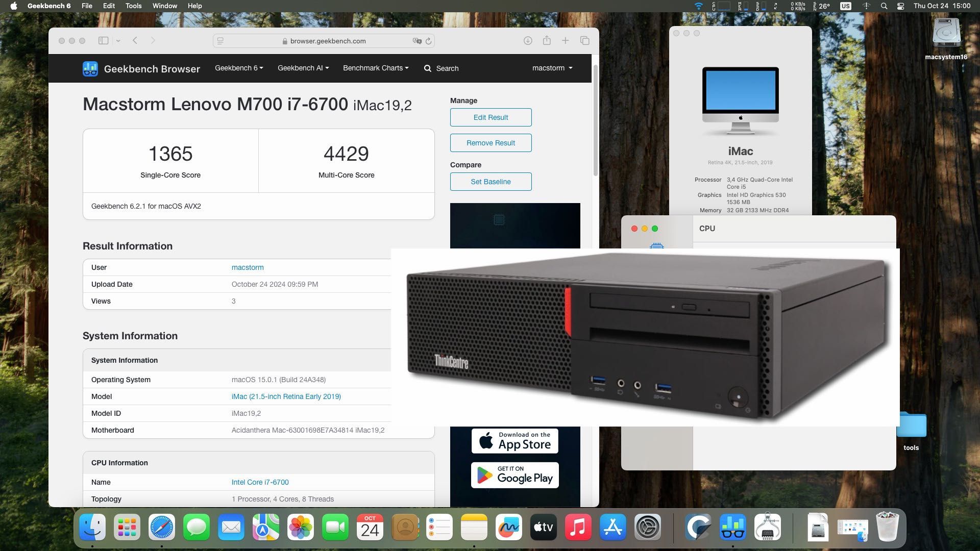Open Maps from the Dock

click(266, 527)
